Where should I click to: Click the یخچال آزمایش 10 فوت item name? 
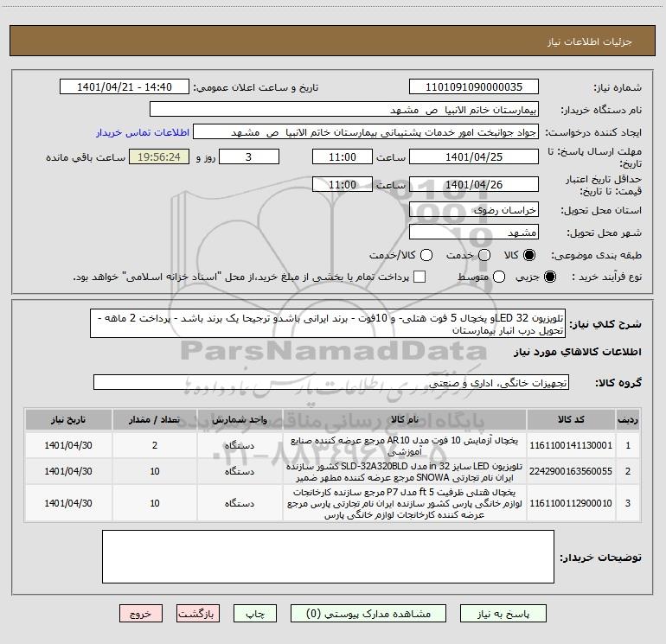pyautogui.click(x=405, y=446)
